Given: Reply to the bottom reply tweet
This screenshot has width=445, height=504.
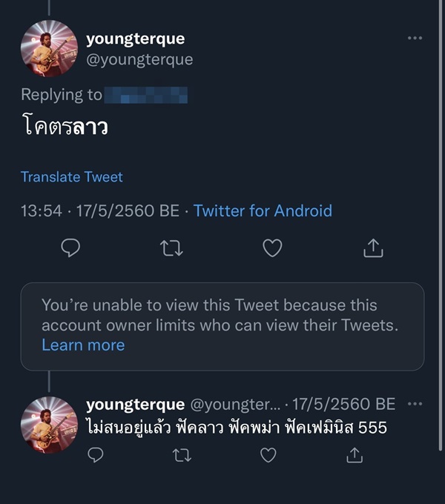Looking at the screenshot, I should (x=96, y=455).
